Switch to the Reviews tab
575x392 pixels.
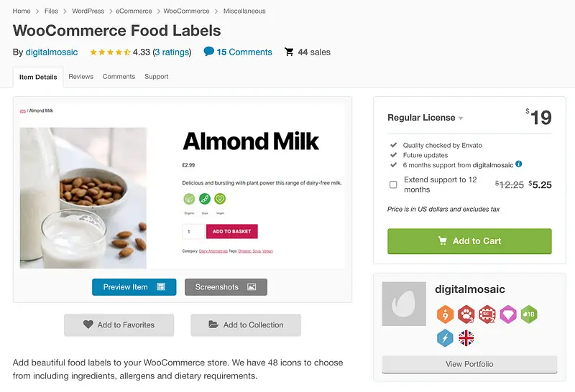tap(81, 77)
